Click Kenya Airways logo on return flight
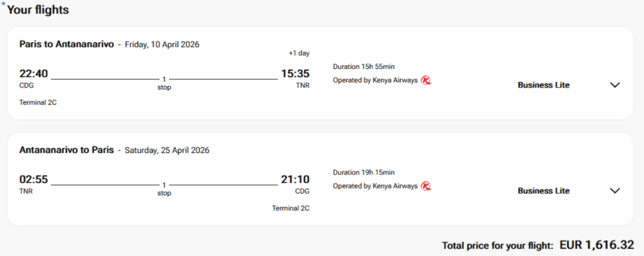644x256 pixels. point(426,186)
